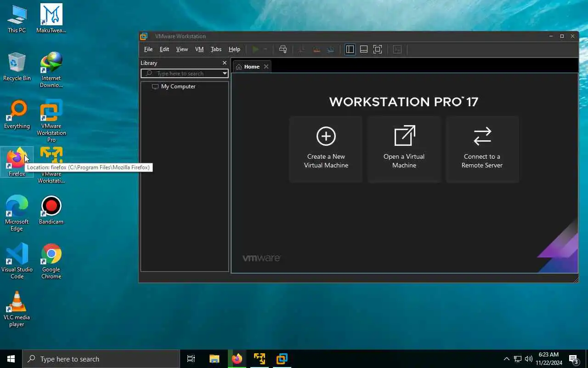Open Task View from the taskbar
This screenshot has height=368, width=588.
(191, 359)
